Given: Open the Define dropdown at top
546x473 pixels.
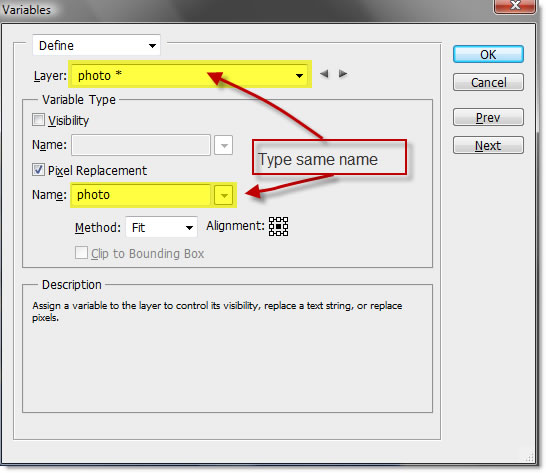Looking at the screenshot, I should [96, 45].
